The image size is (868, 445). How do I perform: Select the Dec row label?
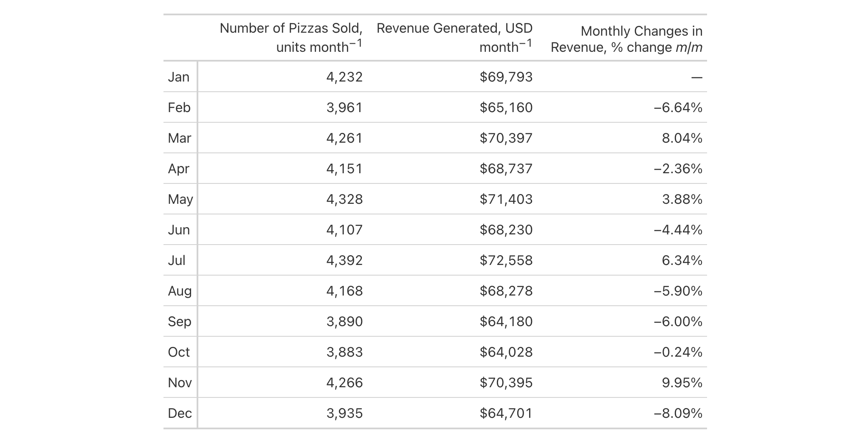pos(180,413)
